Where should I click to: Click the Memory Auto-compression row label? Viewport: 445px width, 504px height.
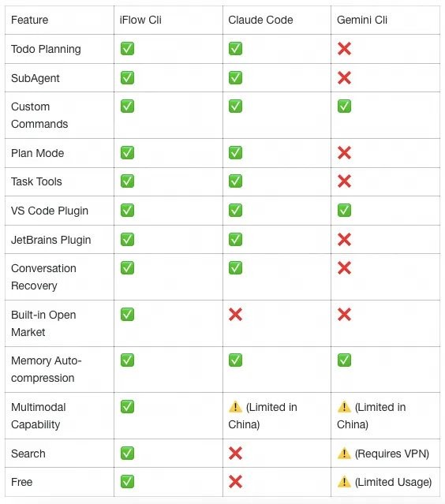tap(46, 369)
